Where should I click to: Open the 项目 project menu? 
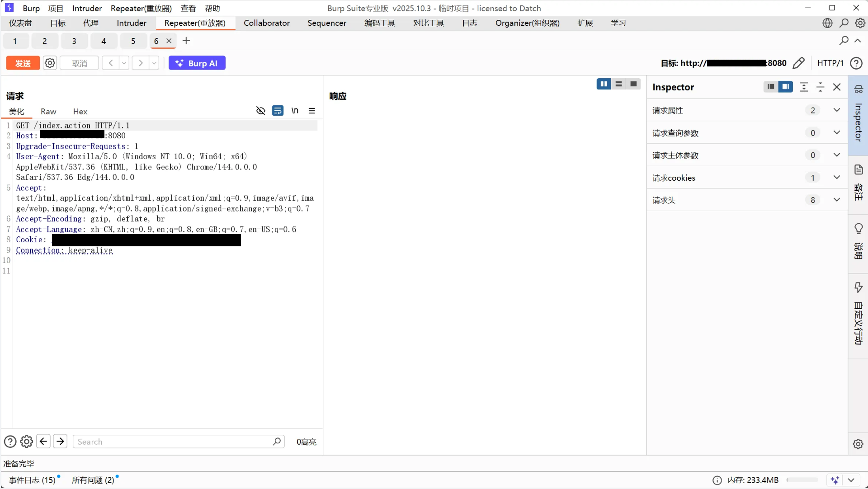tap(56, 8)
